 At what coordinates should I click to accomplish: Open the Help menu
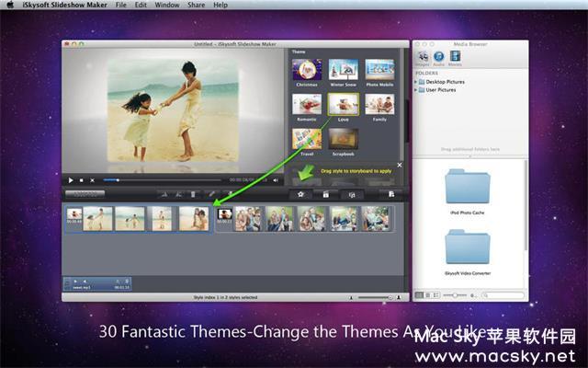coord(220,5)
